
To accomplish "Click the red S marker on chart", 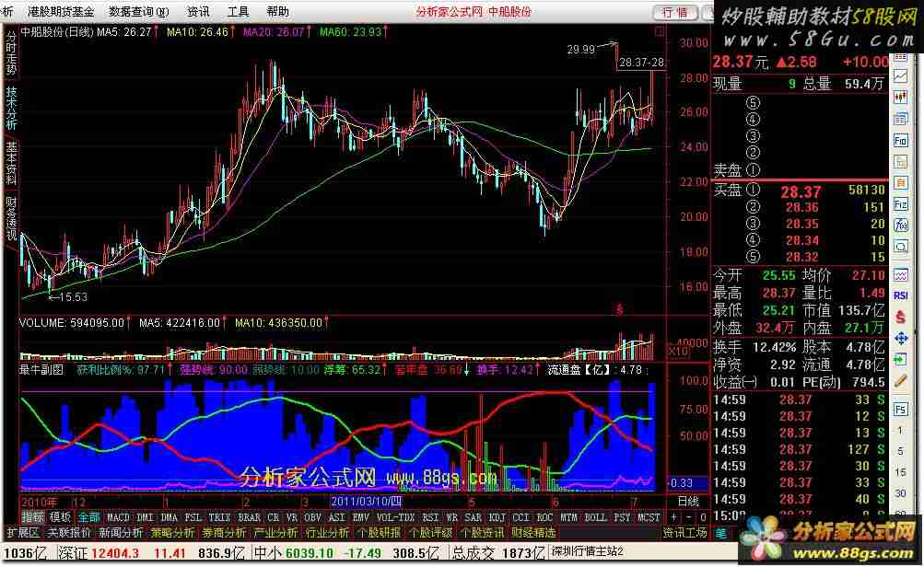I will (619, 308).
